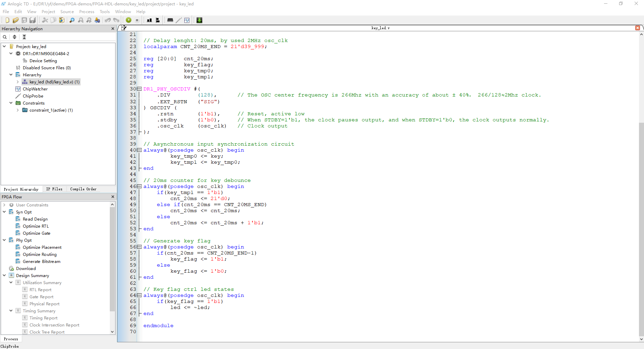Open ChipWatcher waveform toolbar icon
This screenshot has height=349, width=644.
(x=187, y=20)
